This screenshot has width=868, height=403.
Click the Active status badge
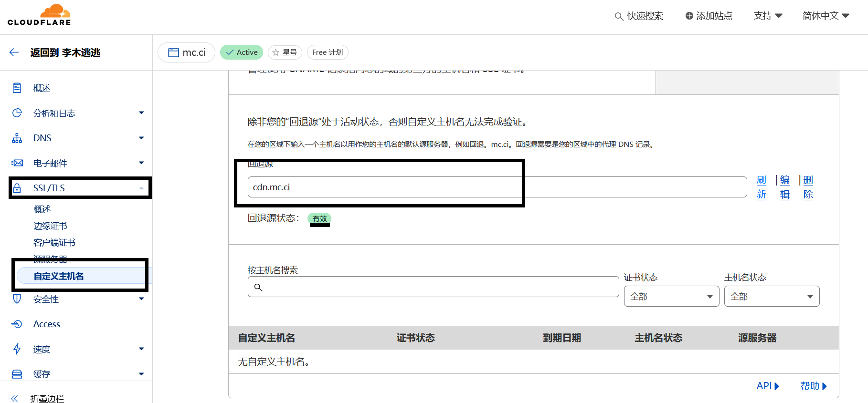pos(242,52)
